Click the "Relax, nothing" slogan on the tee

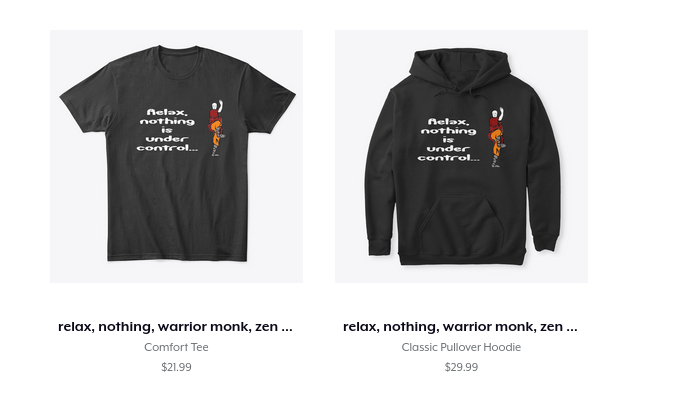click(167, 117)
